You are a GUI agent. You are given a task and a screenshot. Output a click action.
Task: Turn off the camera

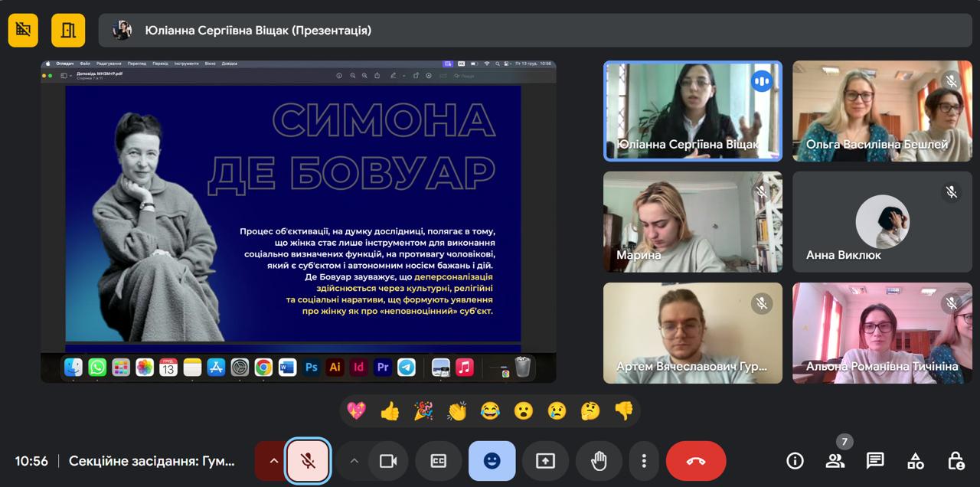388,460
